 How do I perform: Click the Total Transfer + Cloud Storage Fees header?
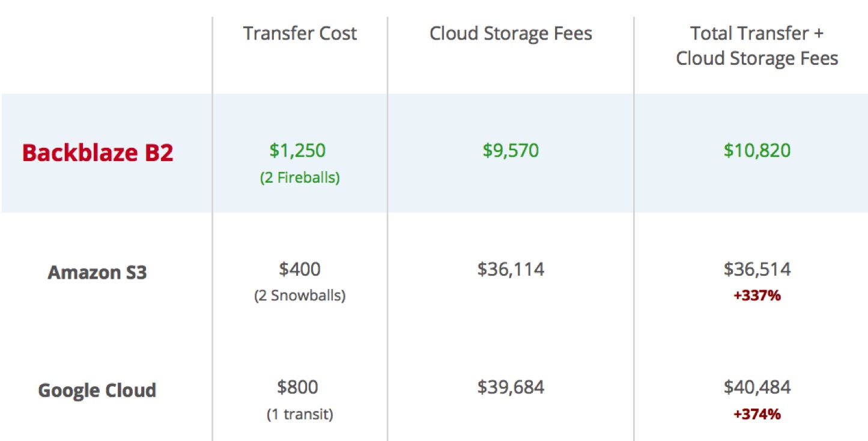(x=757, y=46)
